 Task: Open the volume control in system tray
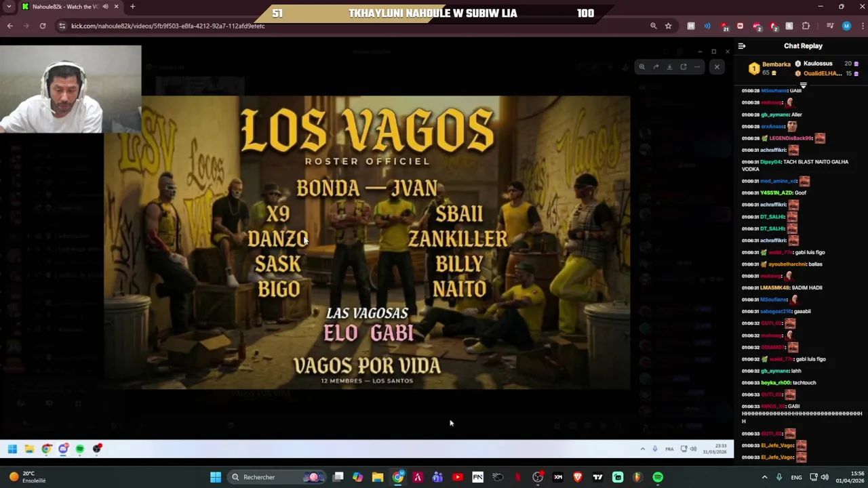825,477
